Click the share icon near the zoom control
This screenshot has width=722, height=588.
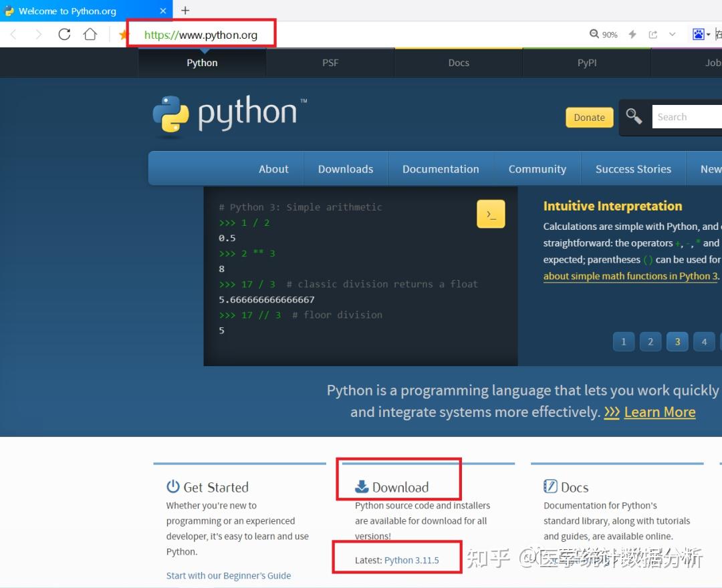click(x=652, y=34)
